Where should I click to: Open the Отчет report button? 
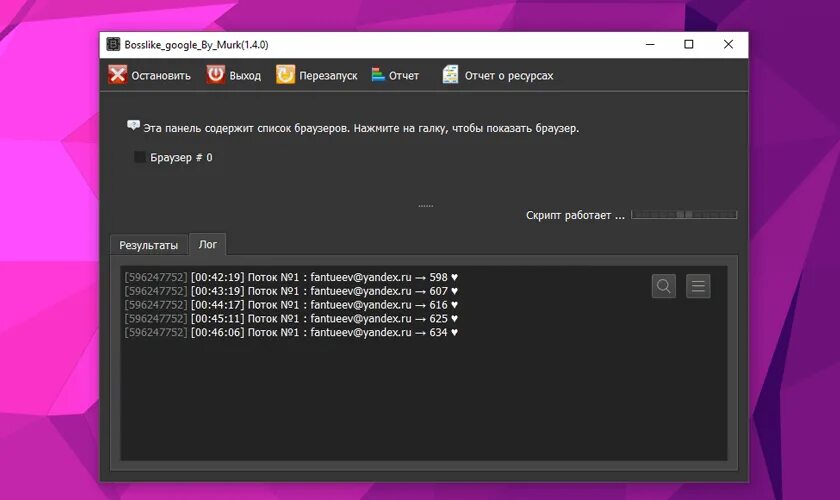(x=404, y=76)
